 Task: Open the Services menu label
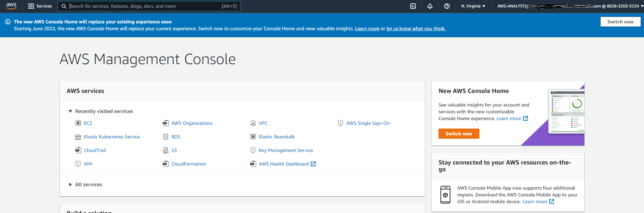(x=44, y=6)
